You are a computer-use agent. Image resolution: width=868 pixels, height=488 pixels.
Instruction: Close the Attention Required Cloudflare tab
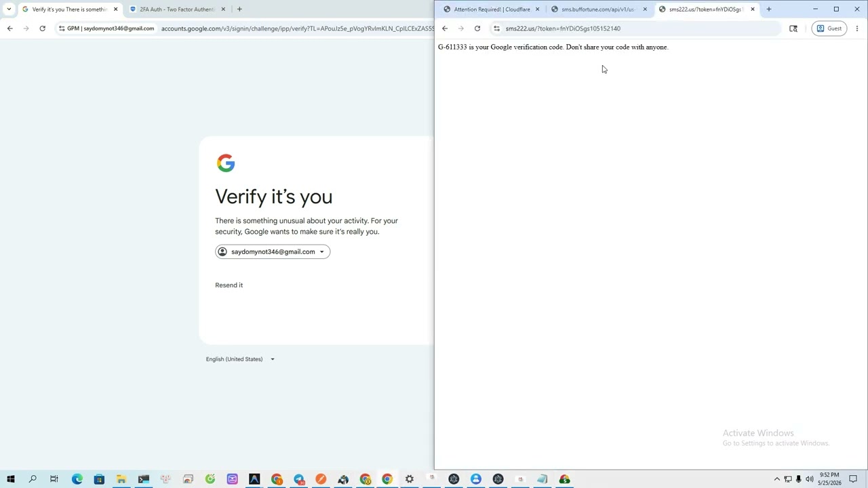tap(537, 9)
